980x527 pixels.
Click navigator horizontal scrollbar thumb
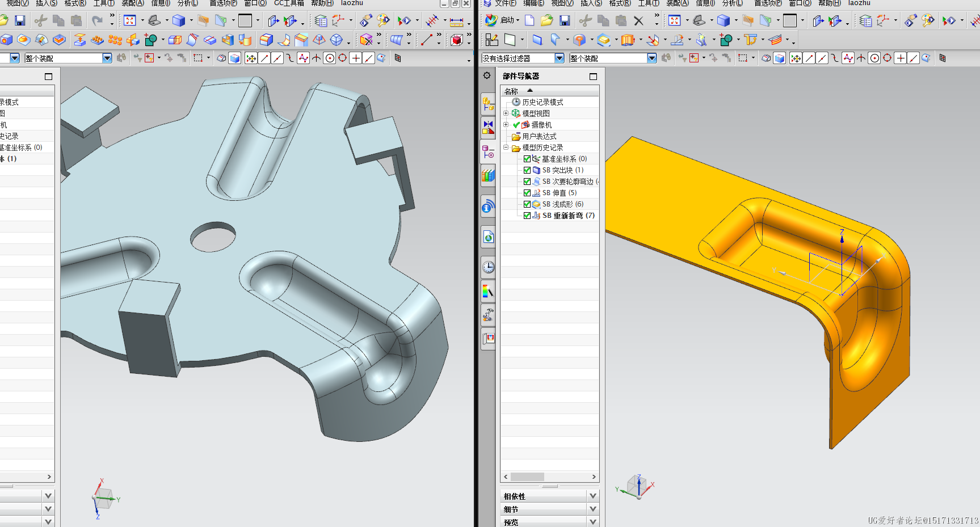pyautogui.click(x=527, y=477)
